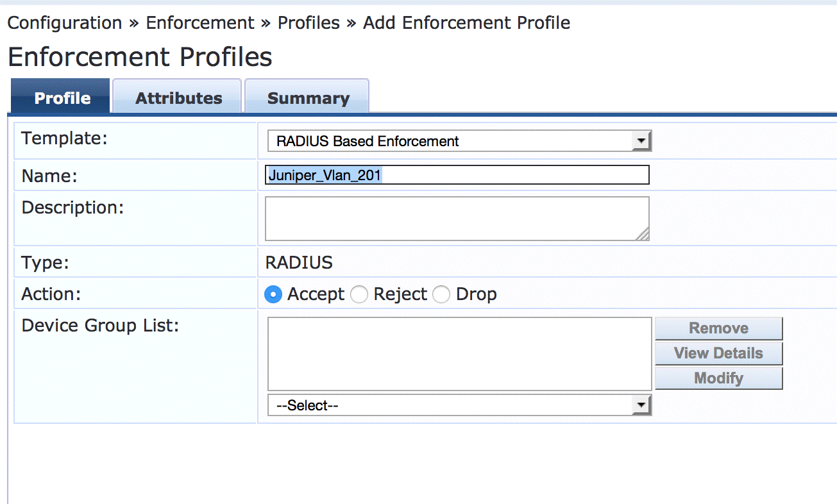Viewport: 837px width, 504px height.
Task: Open Profiles from the breadcrumb trail
Action: coord(309,23)
